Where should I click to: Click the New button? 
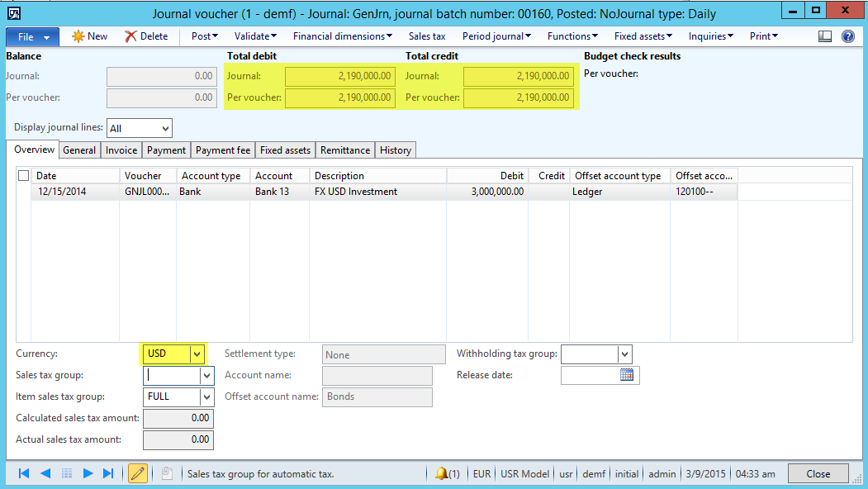(90, 36)
